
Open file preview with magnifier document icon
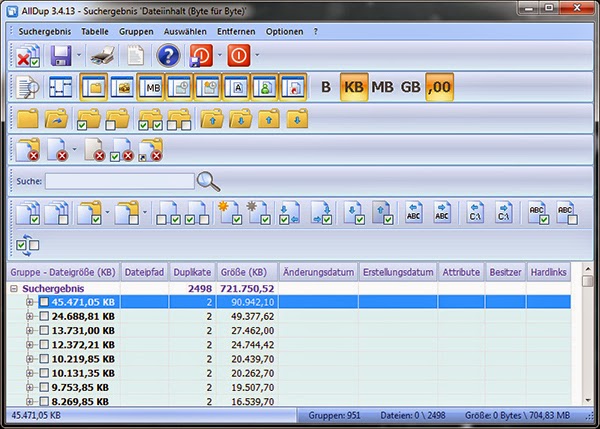click(28, 87)
